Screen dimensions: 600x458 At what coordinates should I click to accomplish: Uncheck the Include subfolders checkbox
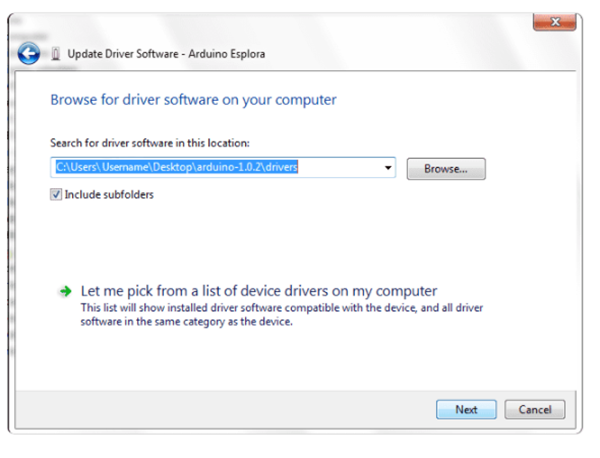click(56, 195)
